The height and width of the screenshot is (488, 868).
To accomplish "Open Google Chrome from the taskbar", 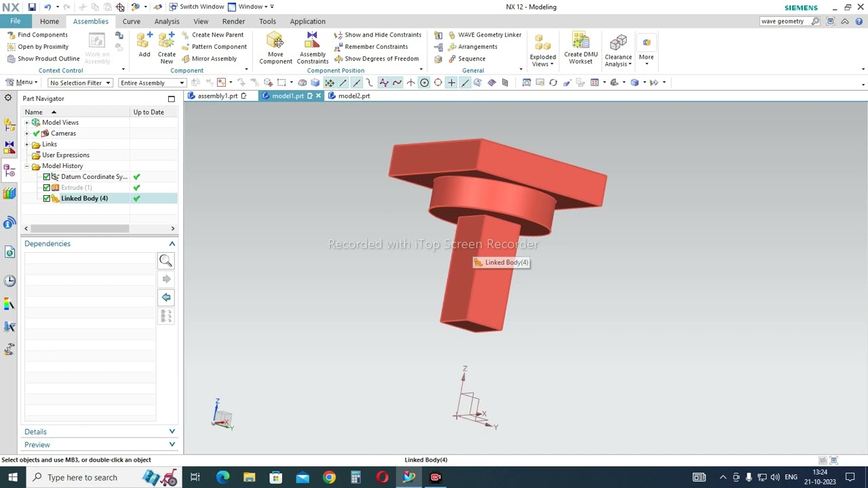I will click(x=329, y=477).
